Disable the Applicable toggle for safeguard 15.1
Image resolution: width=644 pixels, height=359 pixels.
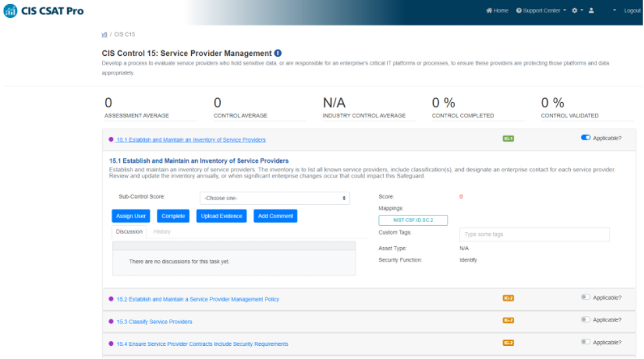[585, 138]
